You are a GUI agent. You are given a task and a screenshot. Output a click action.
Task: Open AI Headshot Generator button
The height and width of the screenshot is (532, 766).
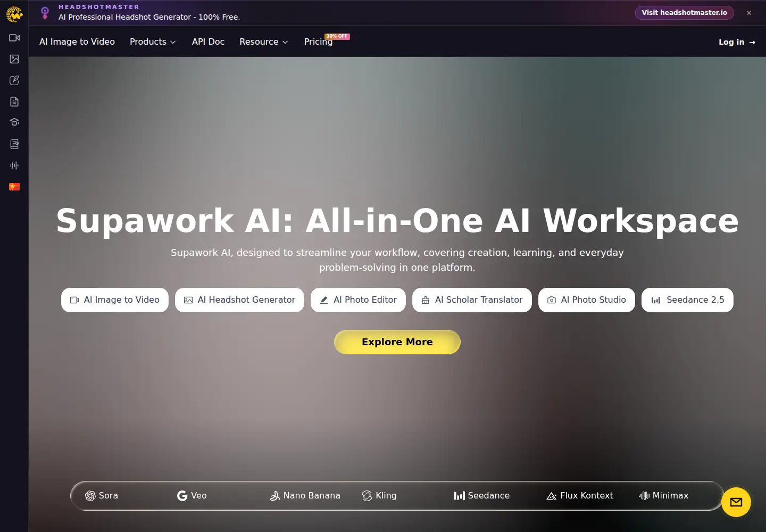(x=239, y=300)
